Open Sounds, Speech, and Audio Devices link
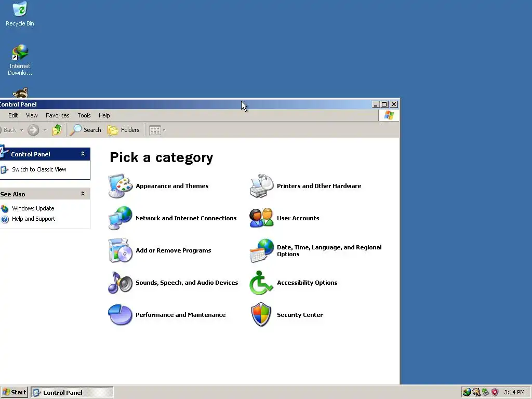 click(x=187, y=283)
